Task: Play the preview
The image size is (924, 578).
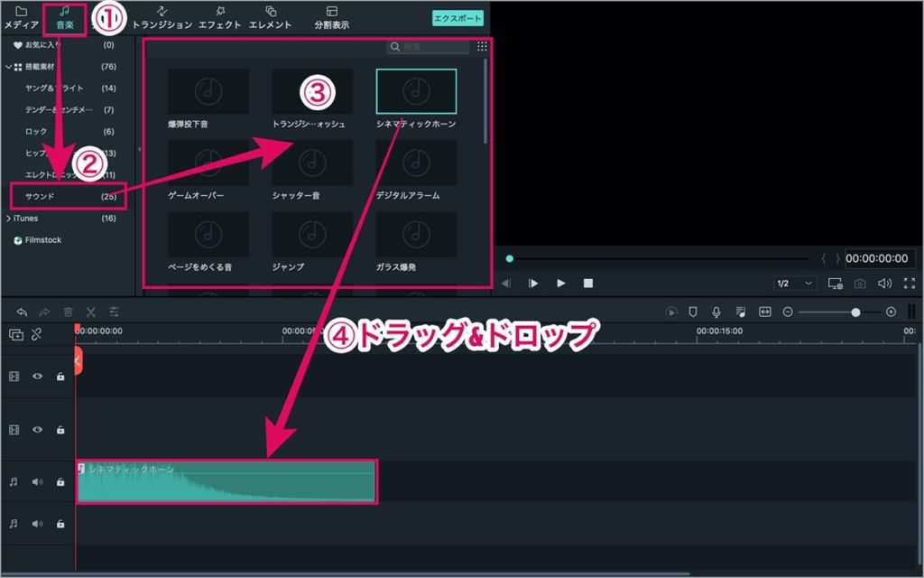Action: (x=561, y=284)
